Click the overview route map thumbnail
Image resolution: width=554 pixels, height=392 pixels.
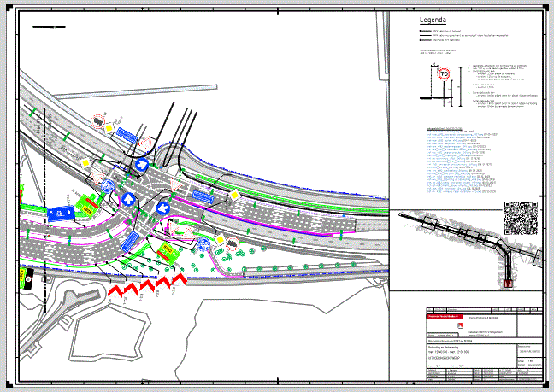[x=467, y=248]
